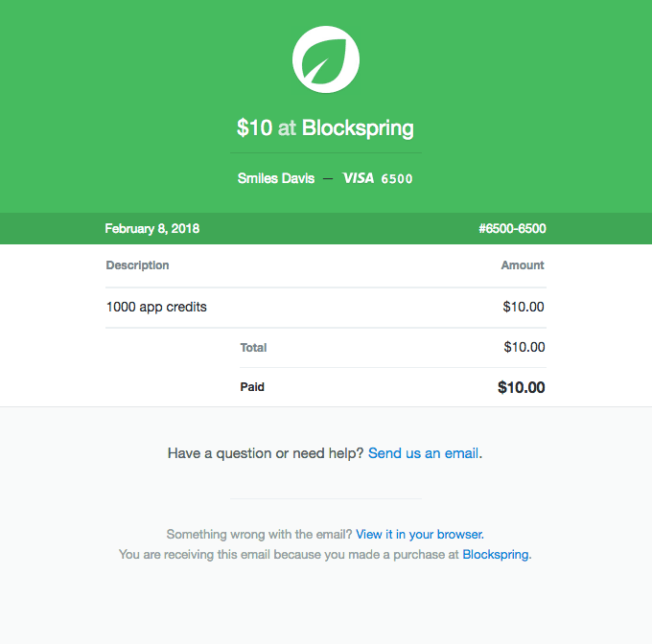652x644 pixels.
Task: Click the Amount column header
Action: (x=523, y=265)
